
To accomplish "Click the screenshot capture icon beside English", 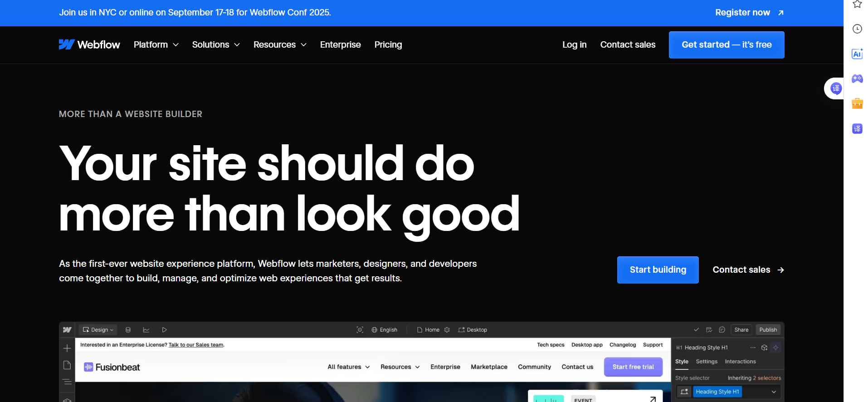I will click(360, 330).
